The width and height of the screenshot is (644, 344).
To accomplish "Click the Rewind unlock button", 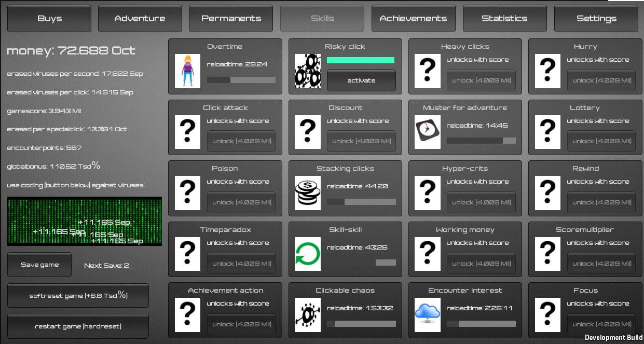I will coord(601,202).
